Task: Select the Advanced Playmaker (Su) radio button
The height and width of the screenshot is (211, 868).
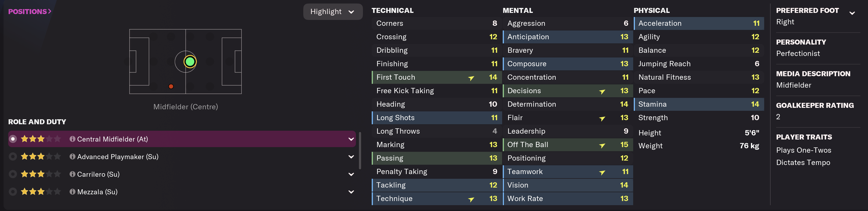Action: coord(13,157)
